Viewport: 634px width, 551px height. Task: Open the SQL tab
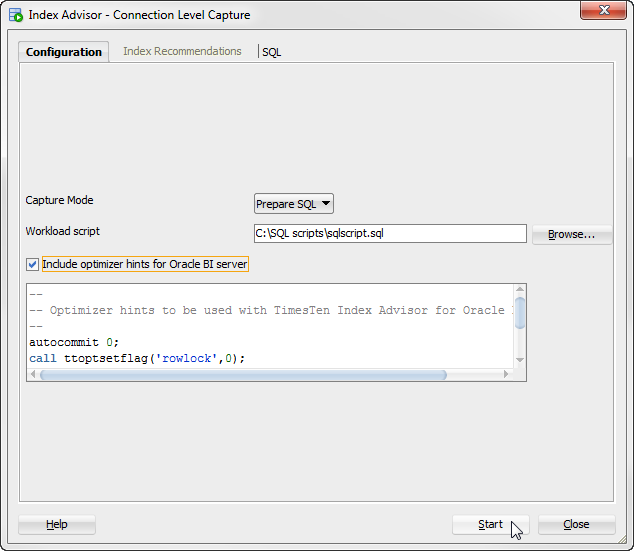[271, 52]
